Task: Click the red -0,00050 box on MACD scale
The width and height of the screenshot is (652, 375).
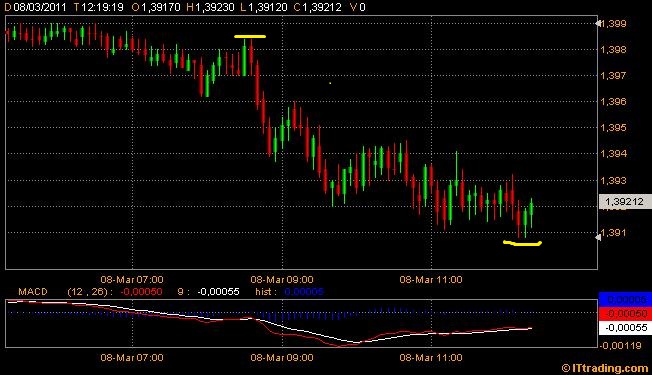Action: [625, 313]
